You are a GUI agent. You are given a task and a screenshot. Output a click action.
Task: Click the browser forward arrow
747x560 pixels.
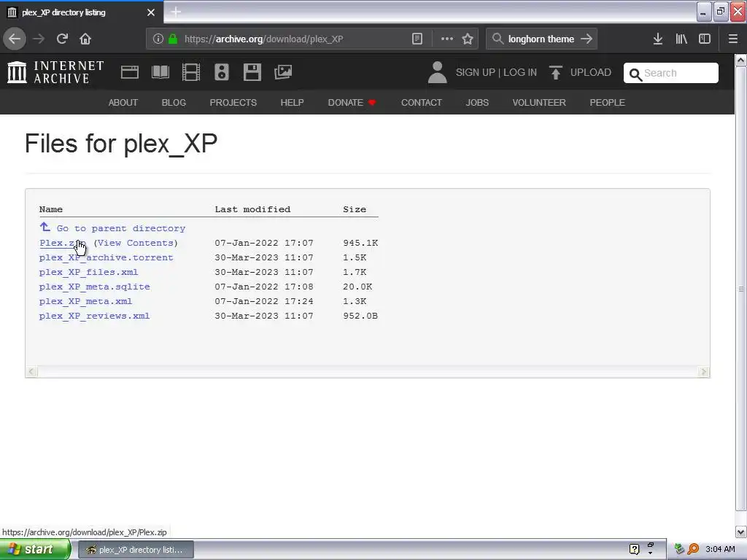click(x=39, y=39)
